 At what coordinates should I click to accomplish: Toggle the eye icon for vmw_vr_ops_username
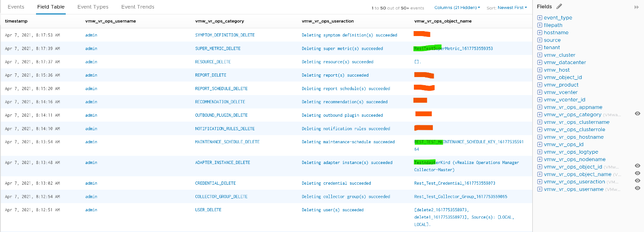tap(637, 188)
